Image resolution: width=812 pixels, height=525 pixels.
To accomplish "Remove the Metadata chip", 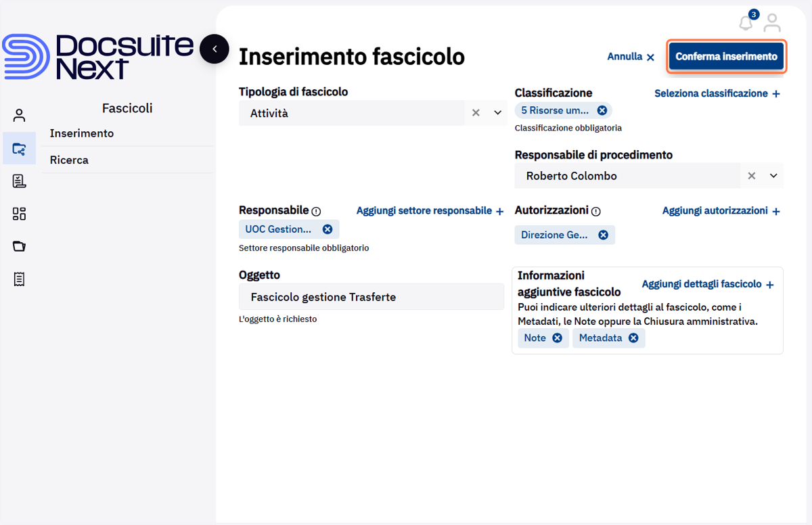I will pos(633,338).
